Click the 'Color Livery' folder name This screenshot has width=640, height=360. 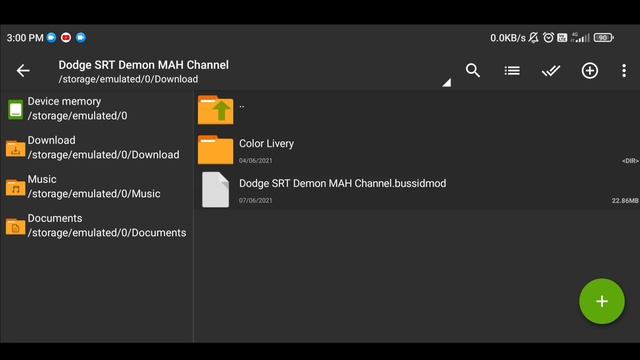(x=267, y=144)
